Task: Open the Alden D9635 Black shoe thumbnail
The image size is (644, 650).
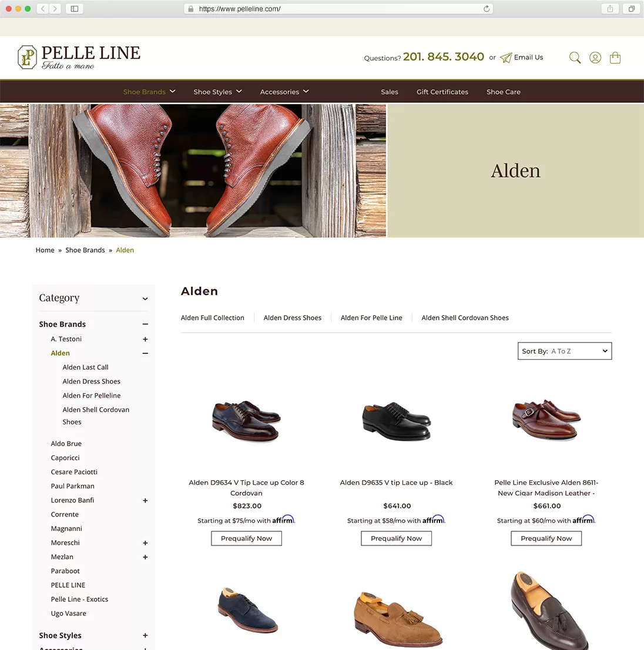Action: click(397, 421)
